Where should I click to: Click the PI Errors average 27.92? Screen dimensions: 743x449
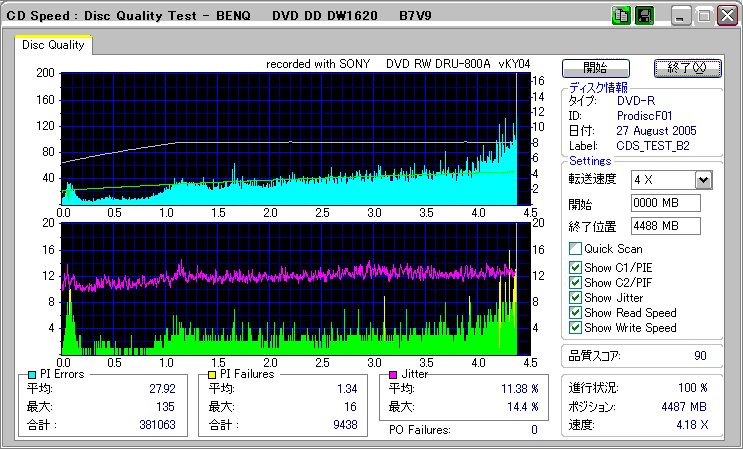pos(163,389)
